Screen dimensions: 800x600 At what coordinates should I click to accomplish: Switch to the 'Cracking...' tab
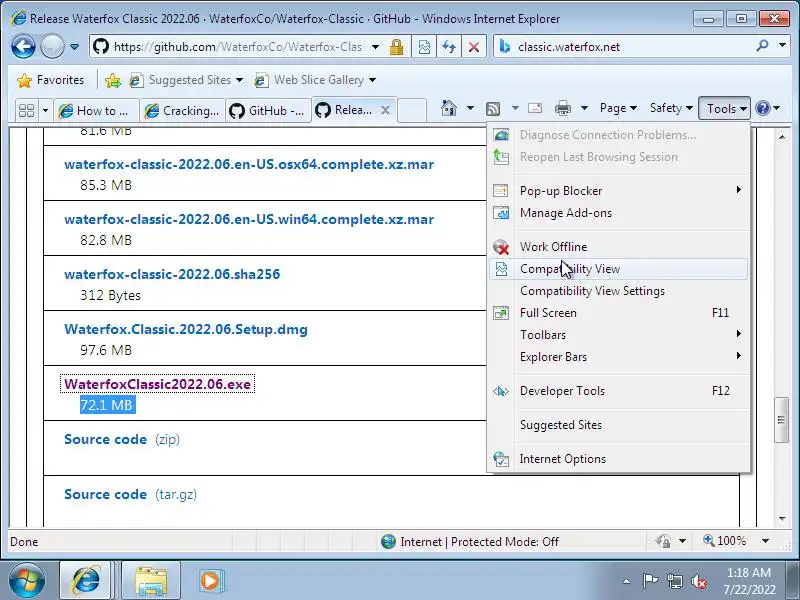tap(183, 110)
